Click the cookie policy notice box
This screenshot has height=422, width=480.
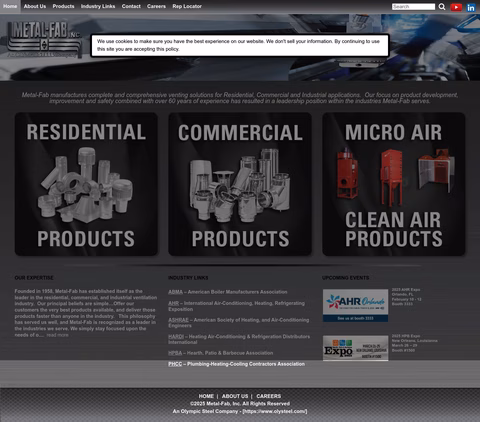240,45
